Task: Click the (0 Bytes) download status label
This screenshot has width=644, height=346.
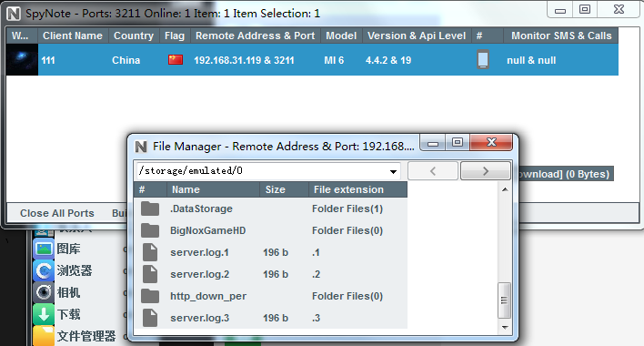Action: tap(588, 174)
